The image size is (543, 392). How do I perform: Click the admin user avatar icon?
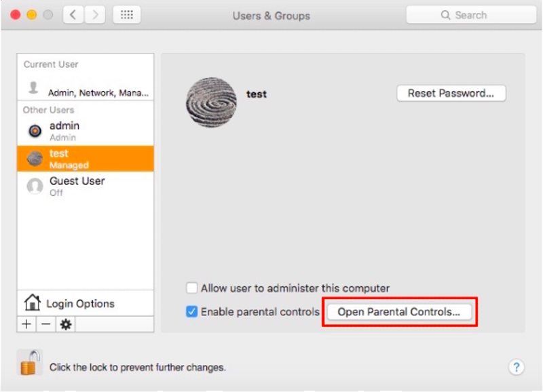coord(35,131)
